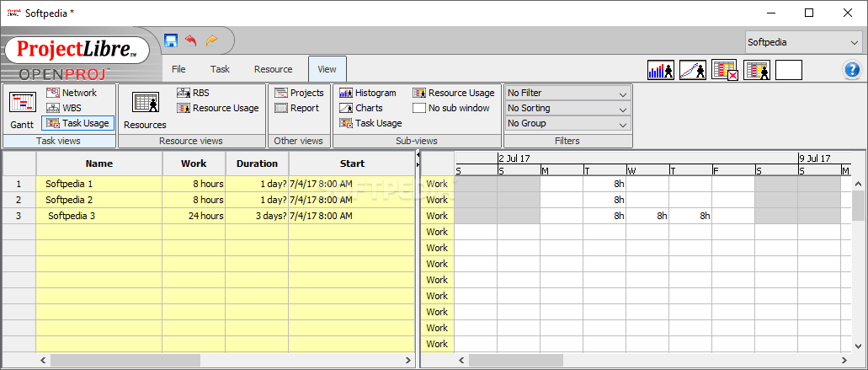Click the Softpedia 3 task name
The width and height of the screenshot is (868, 370).
tap(72, 216)
